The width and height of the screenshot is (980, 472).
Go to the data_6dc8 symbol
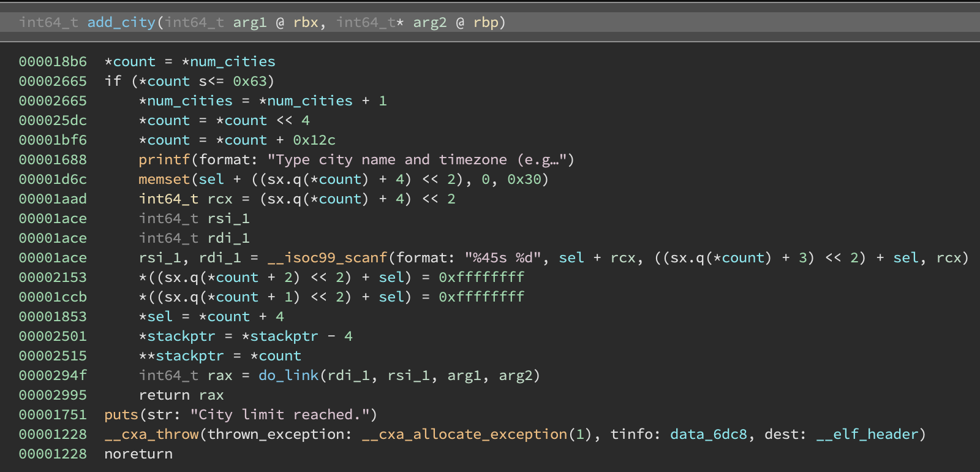(708, 435)
